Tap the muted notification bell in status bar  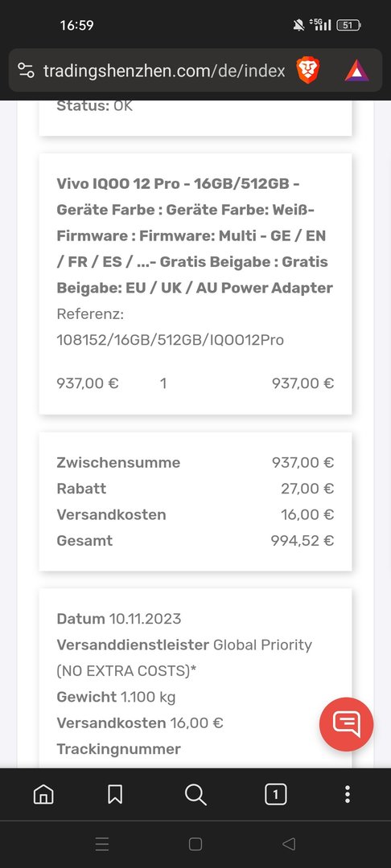tap(298, 25)
